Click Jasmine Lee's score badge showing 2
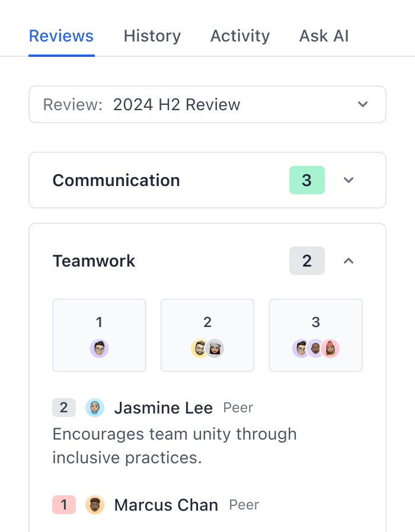Screen dimensions: 415x532 pos(64,408)
